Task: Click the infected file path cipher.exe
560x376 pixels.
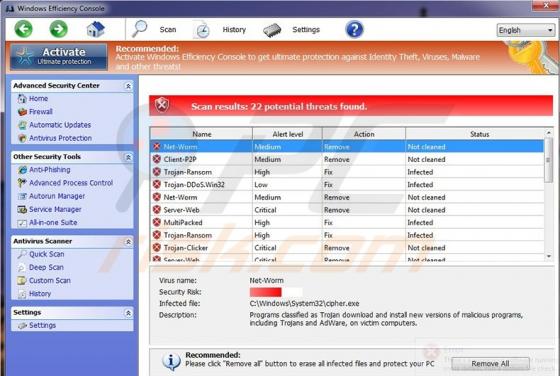Action: (304, 304)
